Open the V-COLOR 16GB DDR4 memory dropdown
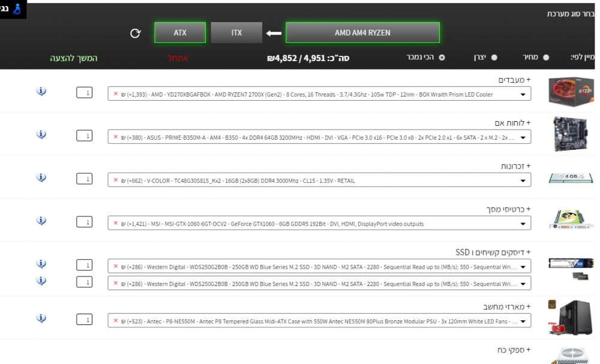Image resolution: width=600 pixels, height=364 pixels. pyautogui.click(x=319, y=181)
